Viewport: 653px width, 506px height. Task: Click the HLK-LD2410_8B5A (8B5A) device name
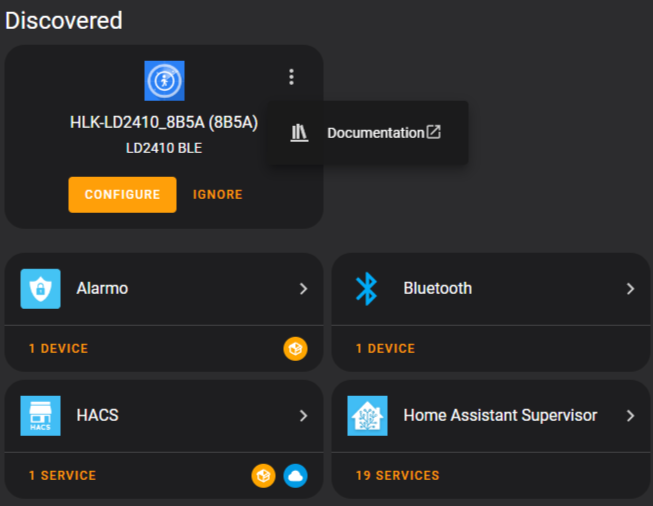pyautogui.click(x=164, y=122)
